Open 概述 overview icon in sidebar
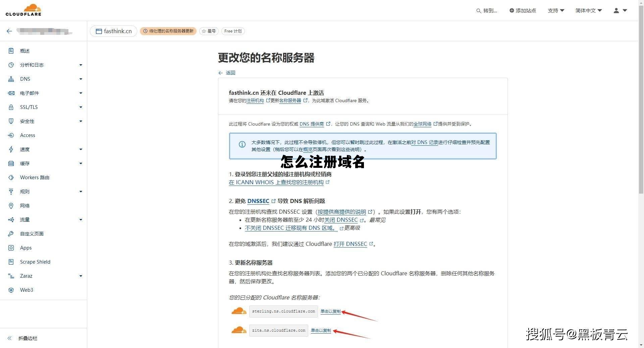 click(x=11, y=51)
